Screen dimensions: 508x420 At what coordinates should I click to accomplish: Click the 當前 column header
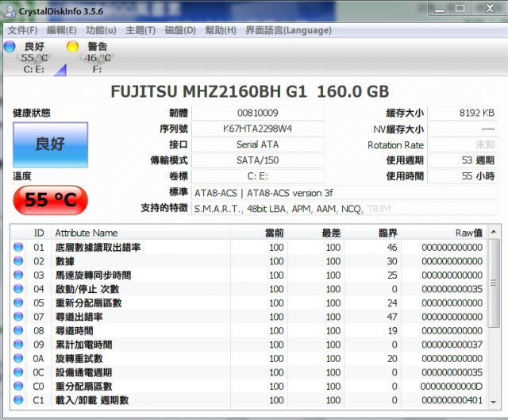[x=259, y=233]
